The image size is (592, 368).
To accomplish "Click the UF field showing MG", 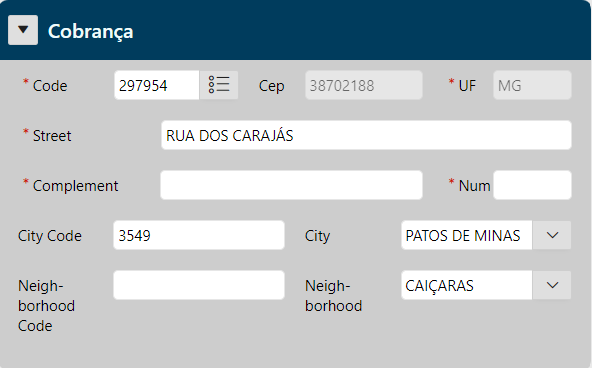I will pyautogui.click(x=532, y=85).
